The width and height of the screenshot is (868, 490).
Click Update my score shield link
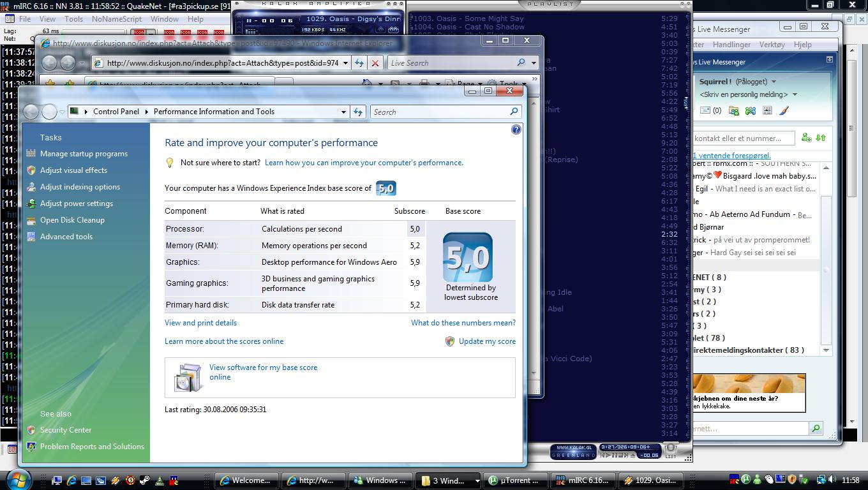coord(481,341)
